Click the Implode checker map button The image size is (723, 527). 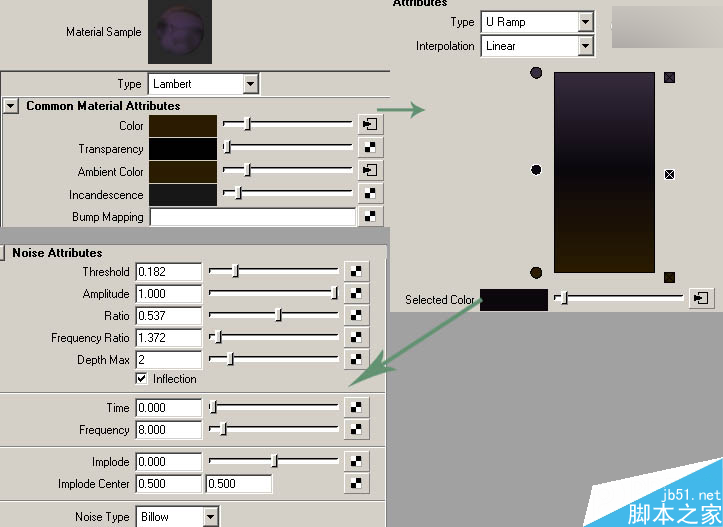click(356, 461)
